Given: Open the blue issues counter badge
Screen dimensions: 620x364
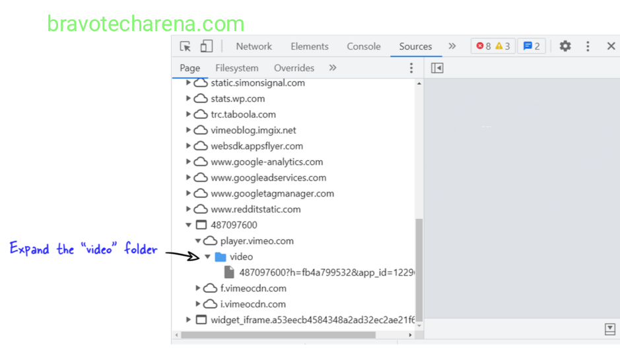Looking at the screenshot, I should 532,46.
